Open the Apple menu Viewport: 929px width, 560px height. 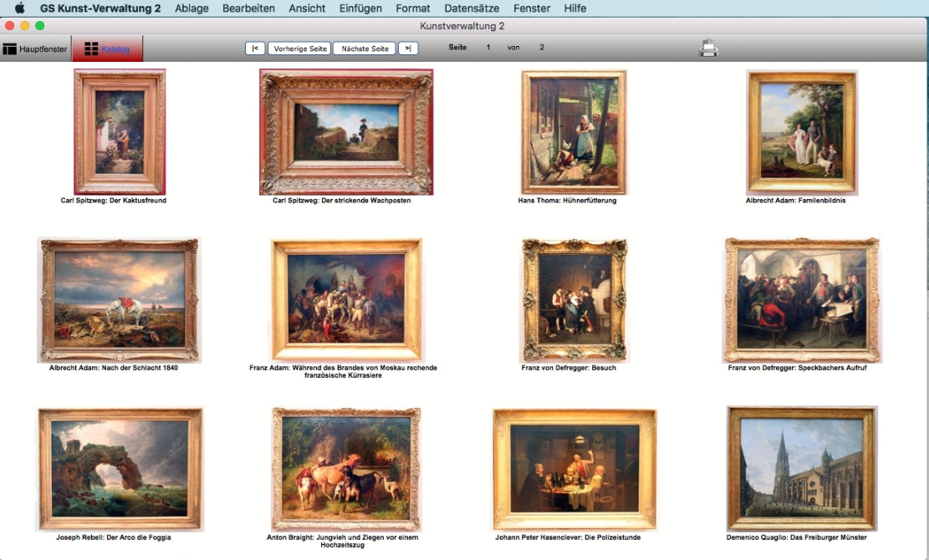pos(19,8)
